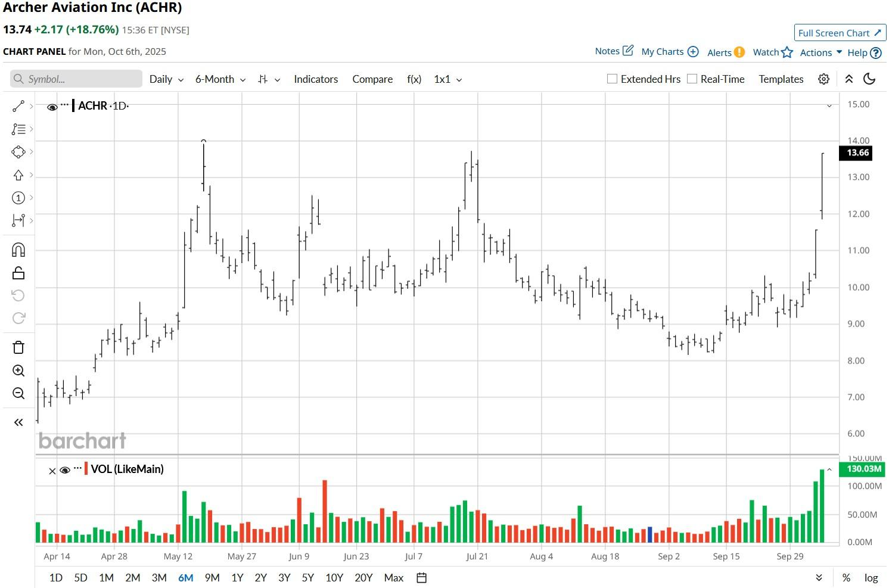Toggle percent scale mode
This screenshot has height=588, width=889.
(846, 578)
